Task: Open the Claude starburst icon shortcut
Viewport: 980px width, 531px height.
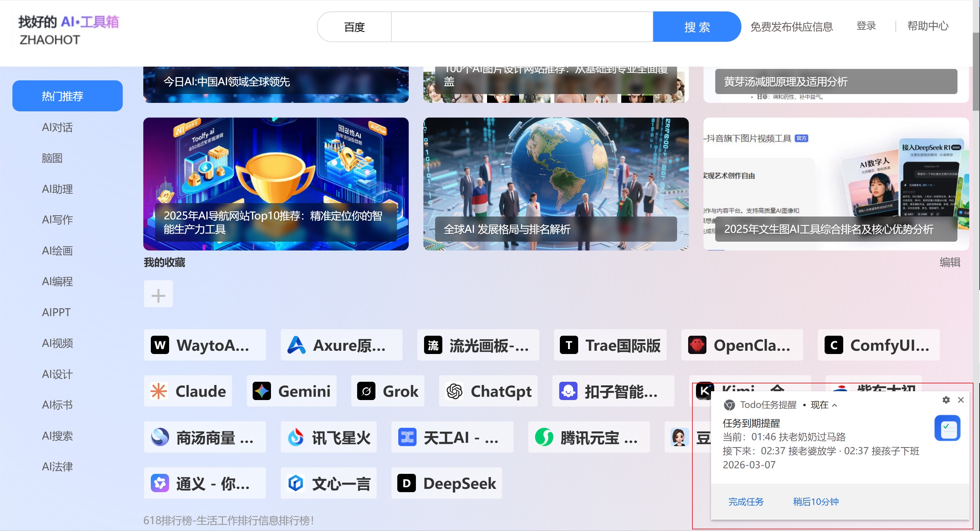Action: point(159,391)
